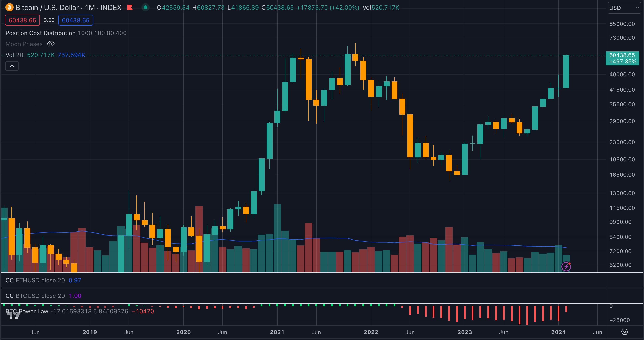644x340 pixels.
Task: Click the 85000.00 price scale label
Action: click(622, 24)
